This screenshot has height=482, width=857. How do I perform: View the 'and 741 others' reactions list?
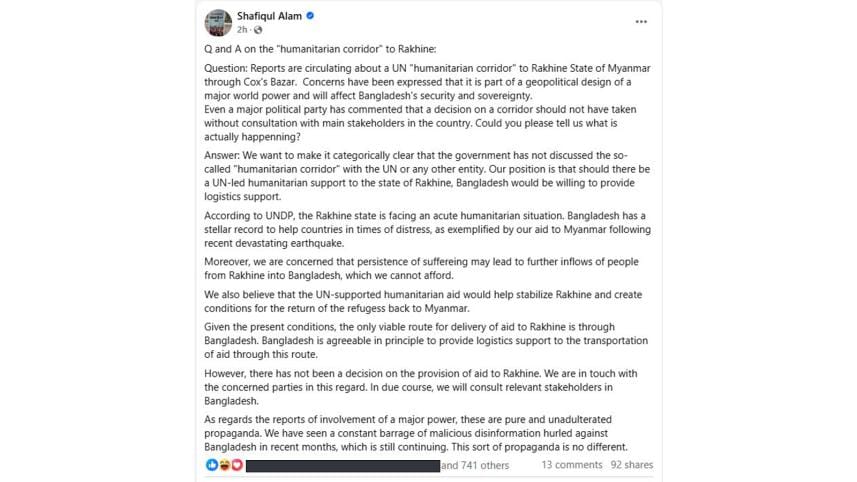click(x=475, y=465)
